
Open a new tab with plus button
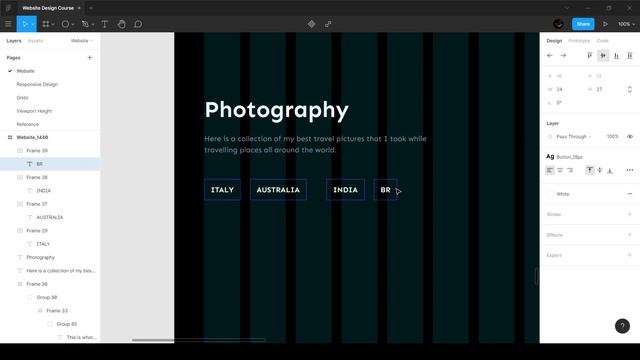point(91,8)
